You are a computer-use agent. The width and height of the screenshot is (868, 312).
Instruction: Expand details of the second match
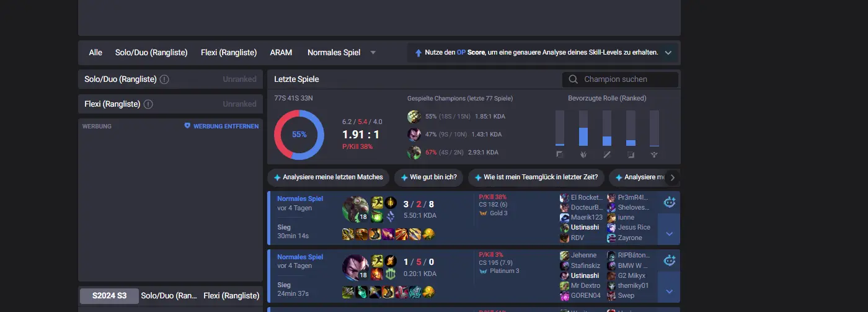tap(669, 292)
